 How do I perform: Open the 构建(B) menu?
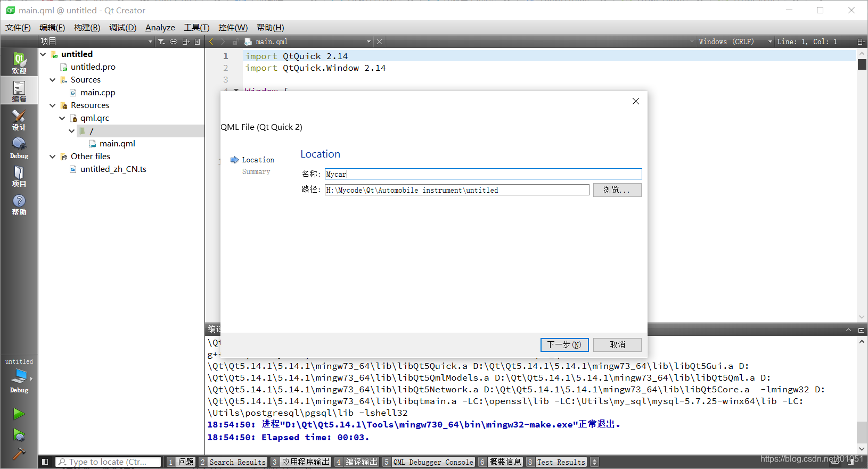[x=87, y=28]
